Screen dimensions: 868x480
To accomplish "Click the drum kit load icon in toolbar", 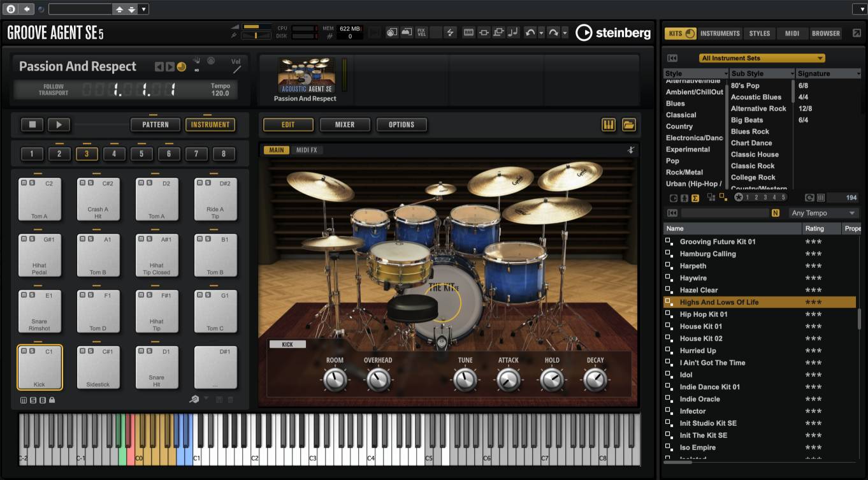I will coord(392,33).
